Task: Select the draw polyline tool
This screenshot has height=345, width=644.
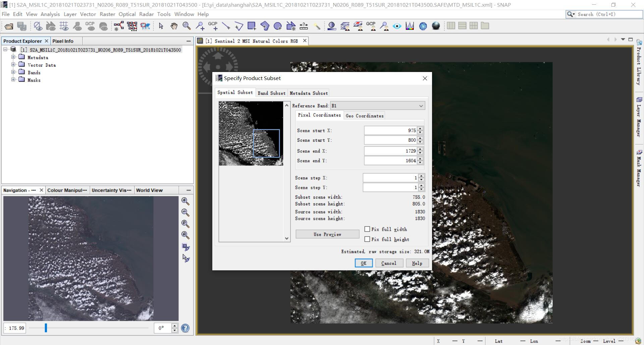Action: click(239, 26)
